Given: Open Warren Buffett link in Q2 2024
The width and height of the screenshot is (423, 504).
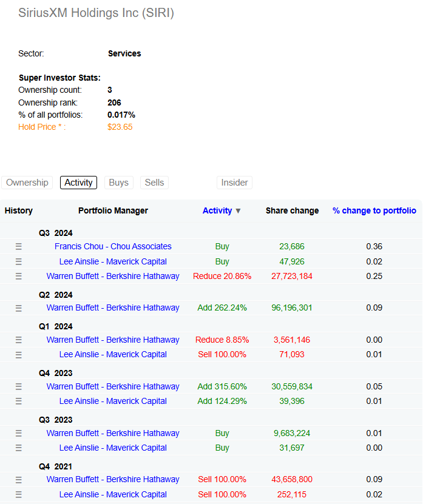Looking at the screenshot, I should (x=113, y=307).
